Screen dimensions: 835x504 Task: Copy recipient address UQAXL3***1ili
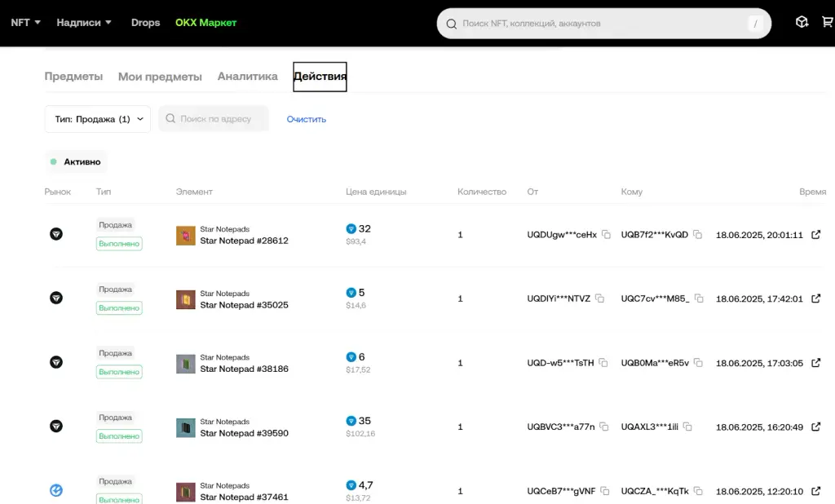click(x=687, y=427)
